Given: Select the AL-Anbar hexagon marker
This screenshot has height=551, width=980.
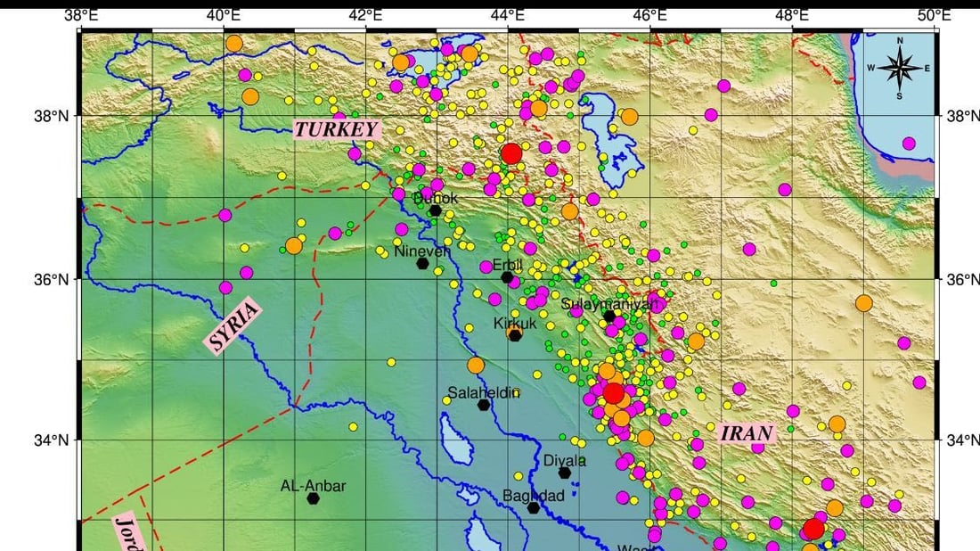Looking at the screenshot, I should pos(314,499).
